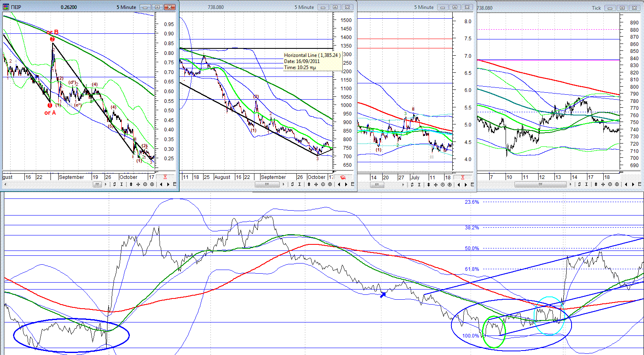Go to previous period in third chart
This screenshot has height=355, width=644.
pyautogui.click(x=459, y=185)
